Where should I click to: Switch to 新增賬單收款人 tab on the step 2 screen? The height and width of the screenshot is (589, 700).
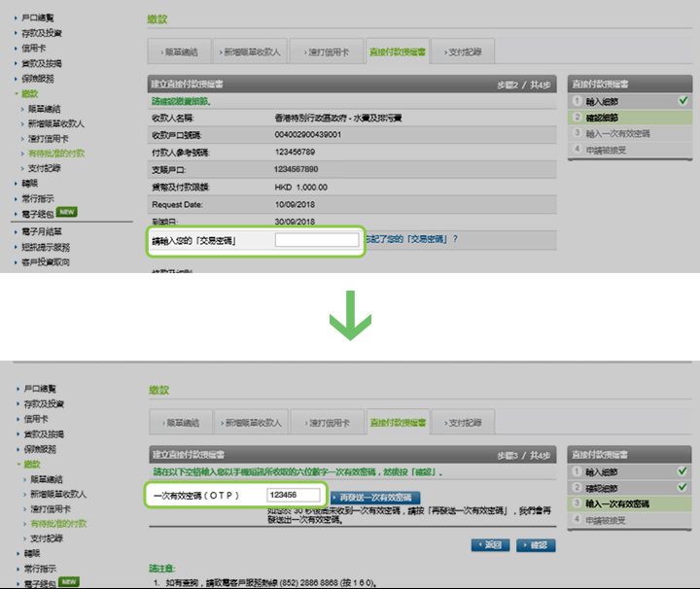click(x=251, y=52)
